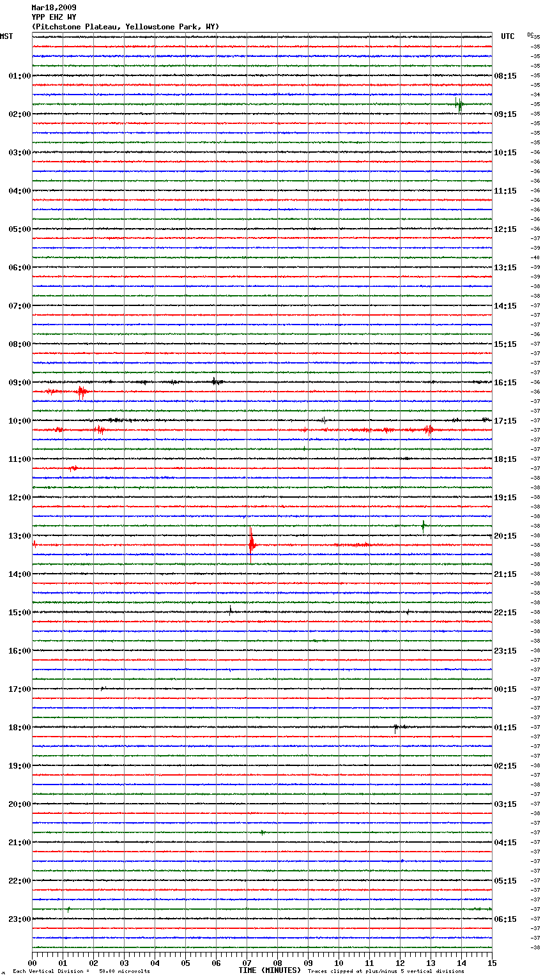Click minute tick 10 on the bottom axis
The height and width of the screenshot is (980, 543).
pyautogui.click(x=339, y=963)
